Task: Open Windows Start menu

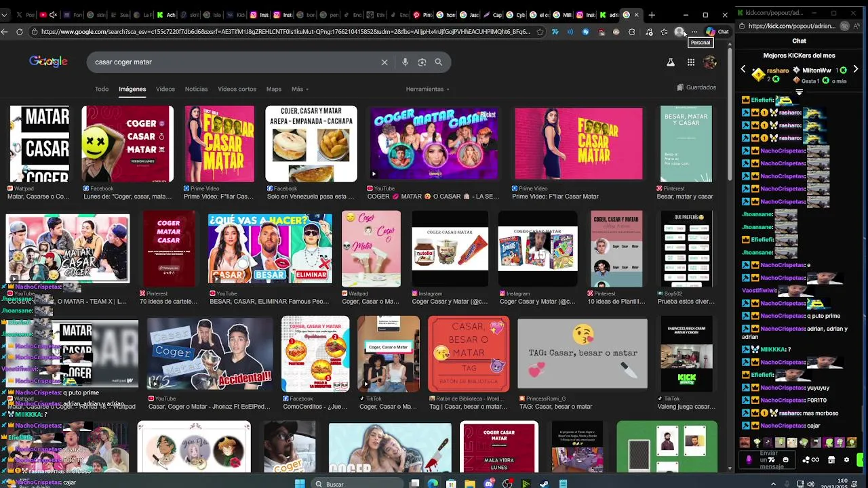Action: coord(300,484)
